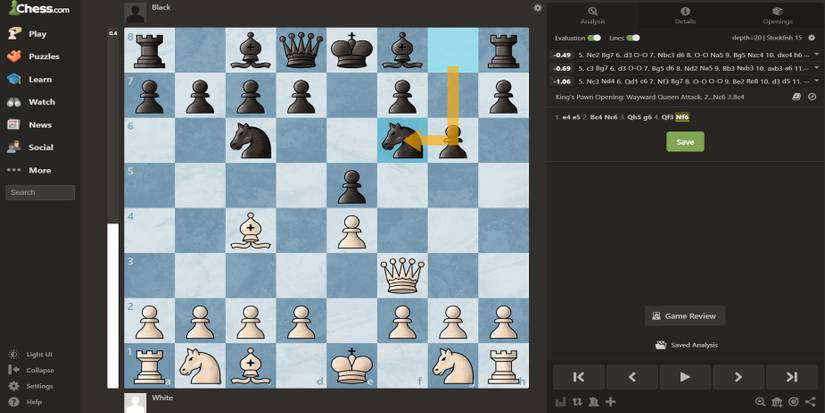Image resolution: width=825 pixels, height=413 pixels.
Task: Click the Black player avatar
Action: (x=135, y=13)
